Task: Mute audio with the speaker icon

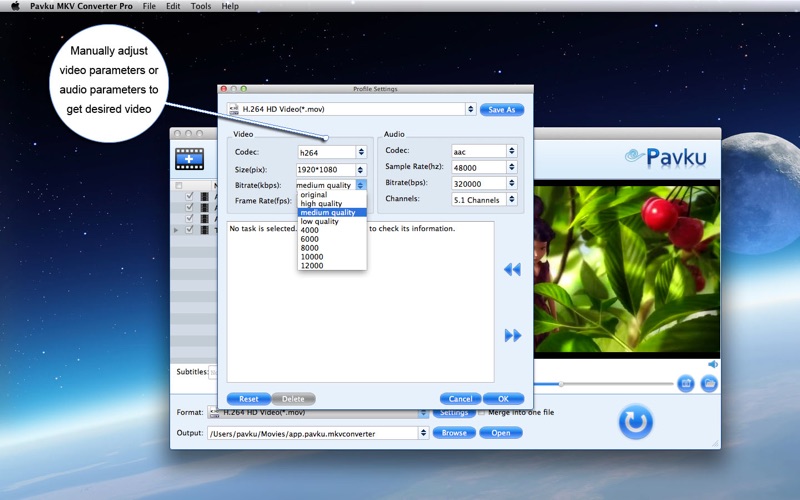Action: 713,364
